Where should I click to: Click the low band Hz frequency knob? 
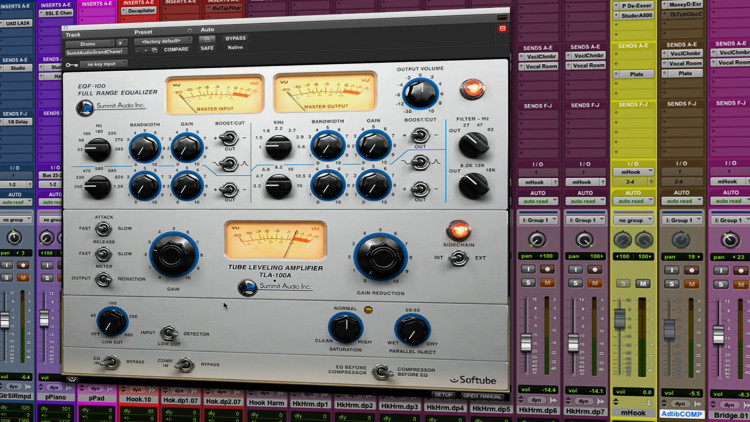pyautogui.click(x=99, y=149)
